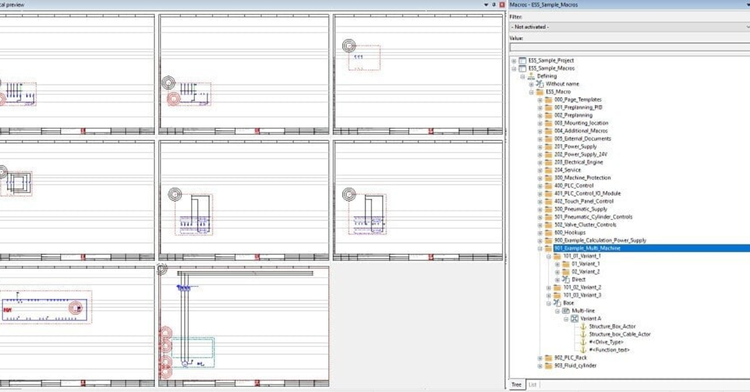The height and width of the screenshot is (392, 750).
Task: Click the 'Without name' macro icon
Action: pyautogui.click(x=540, y=84)
